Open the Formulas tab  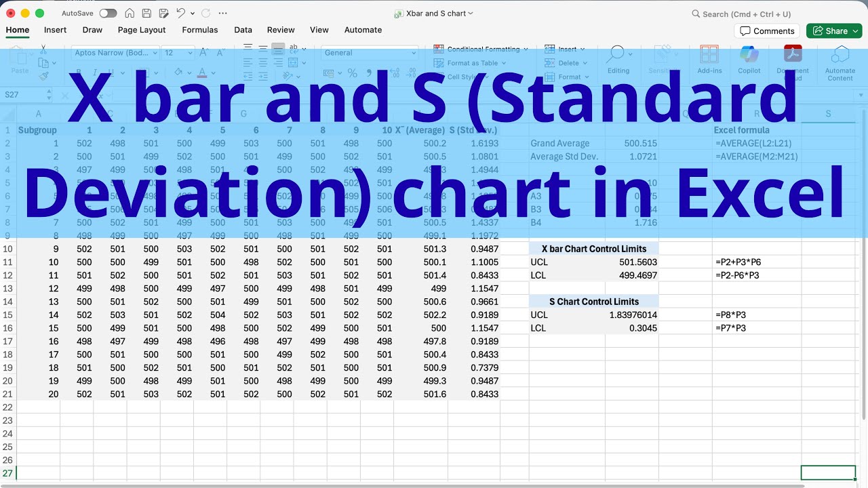[200, 30]
